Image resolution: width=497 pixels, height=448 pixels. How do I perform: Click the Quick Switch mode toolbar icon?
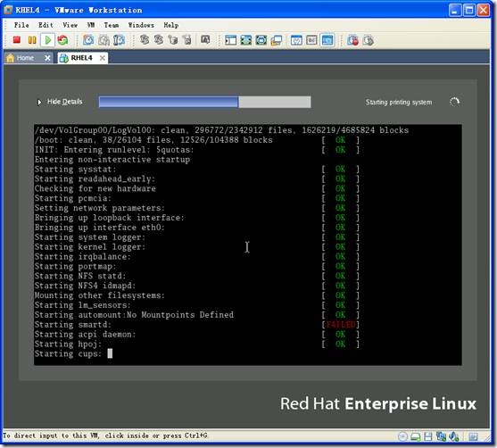click(x=246, y=40)
